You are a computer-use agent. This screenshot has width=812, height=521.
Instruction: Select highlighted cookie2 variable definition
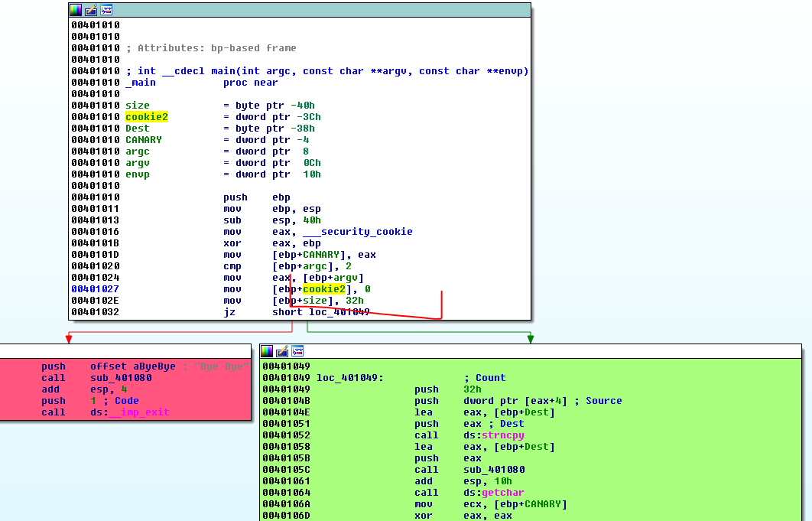click(146, 117)
